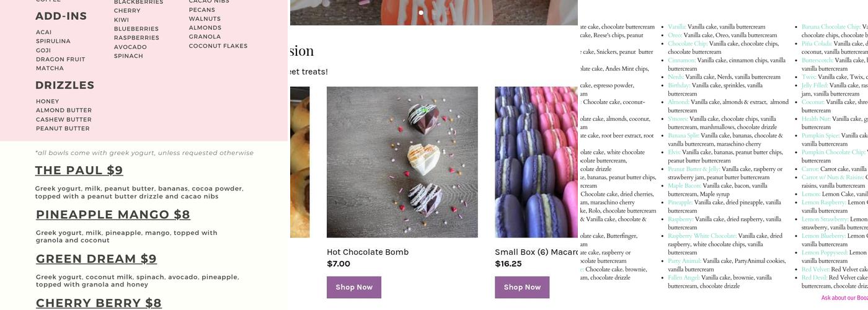This screenshot has height=310, width=868.
Task: Click the carousel slide indicator dot
Action: [421, 12]
